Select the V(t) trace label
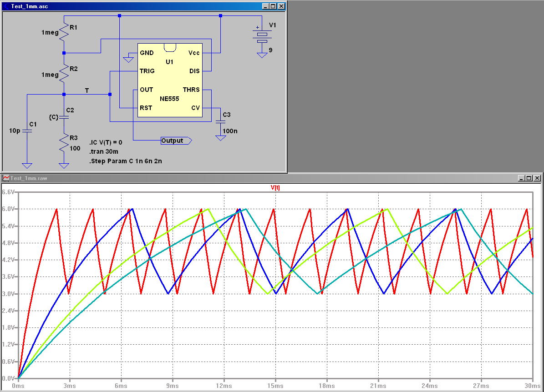The image size is (544, 392). pyautogui.click(x=275, y=187)
